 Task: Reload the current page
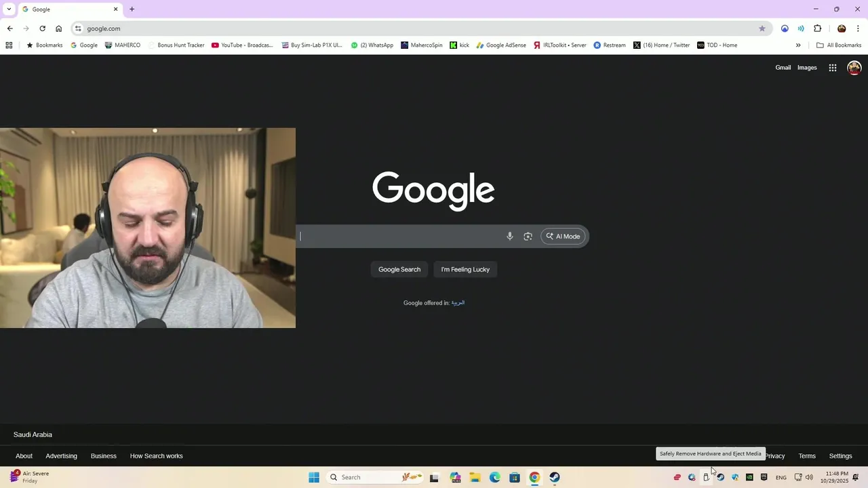42,28
